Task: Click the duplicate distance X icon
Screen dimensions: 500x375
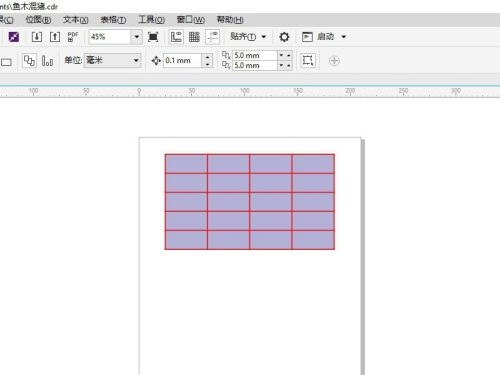Action: click(226, 55)
